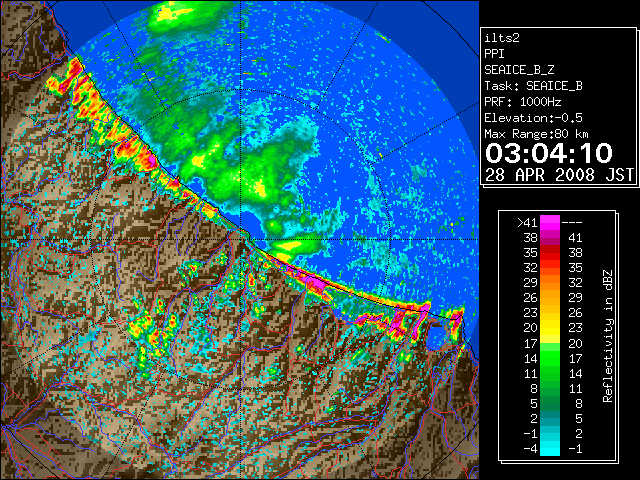This screenshot has width=640, height=480.
Task: Click the magenta >41 legend swatch
Action: [550, 222]
